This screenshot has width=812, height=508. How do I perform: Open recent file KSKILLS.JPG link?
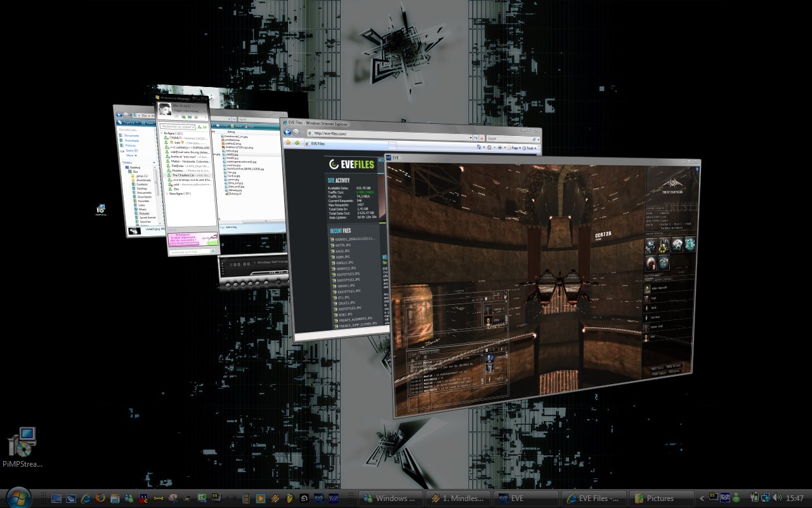tap(344, 262)
